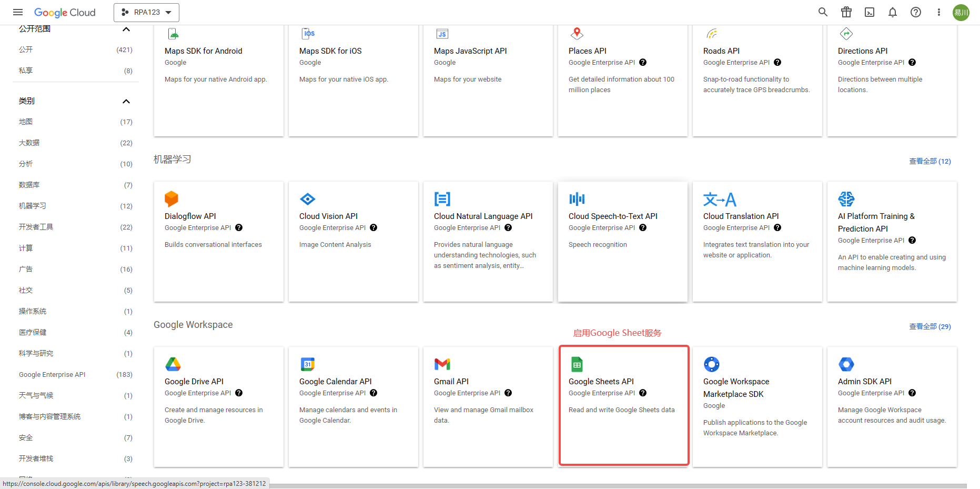Click the AI Platform Training icon
The height and width of the screenshot is (489, 980).
point(846,198)
